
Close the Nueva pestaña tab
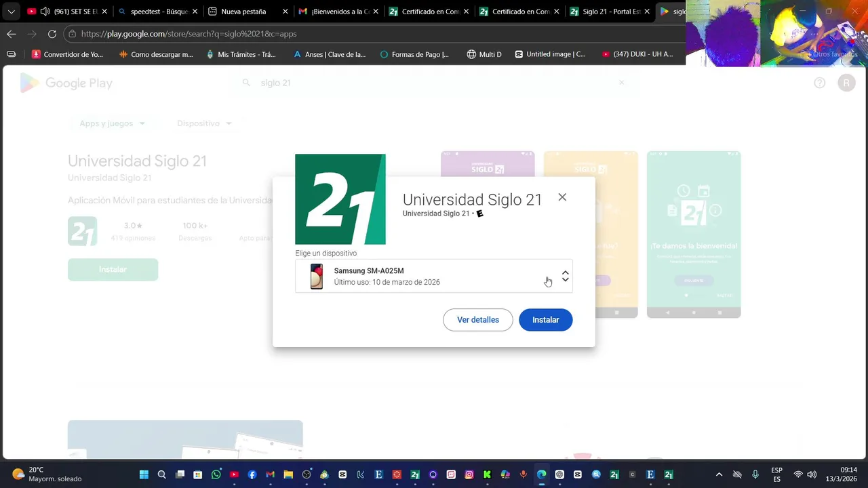click(x=285, y=12)
